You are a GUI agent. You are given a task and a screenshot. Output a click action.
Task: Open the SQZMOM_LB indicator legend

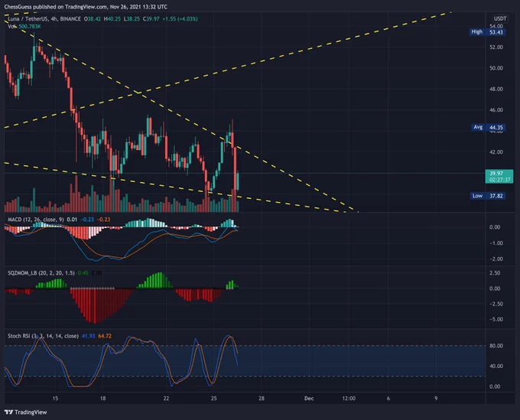pyautogui.click(x=41, y=272)
